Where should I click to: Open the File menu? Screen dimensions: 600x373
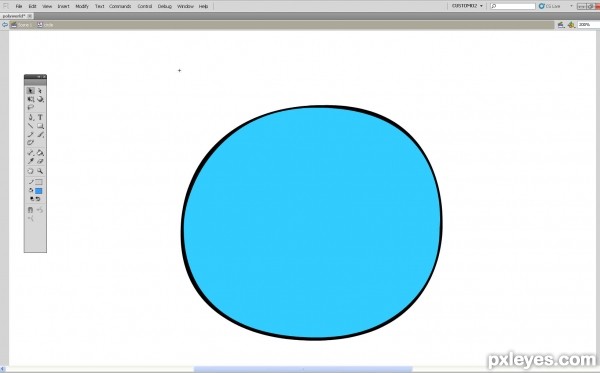[x=18, y=7]
